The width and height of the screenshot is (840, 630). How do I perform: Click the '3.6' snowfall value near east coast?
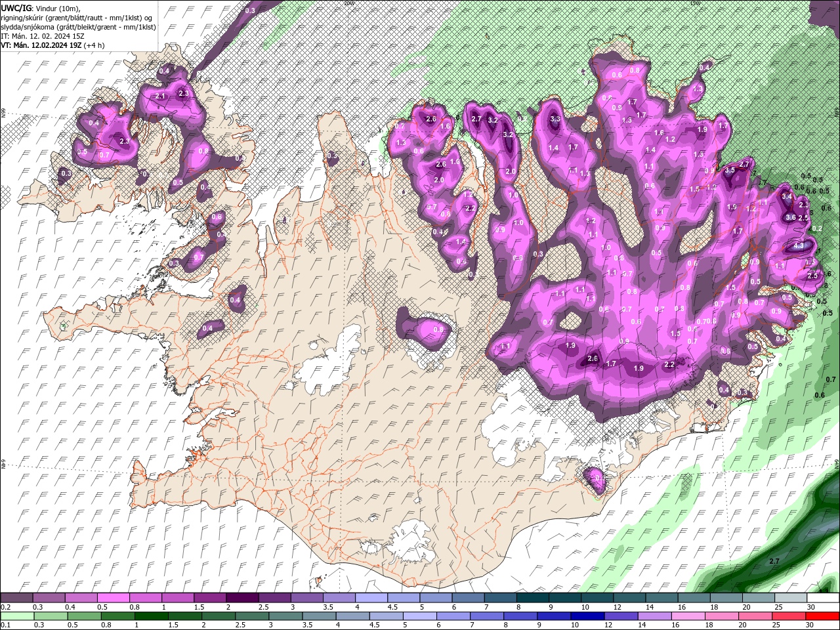(791, 217)
